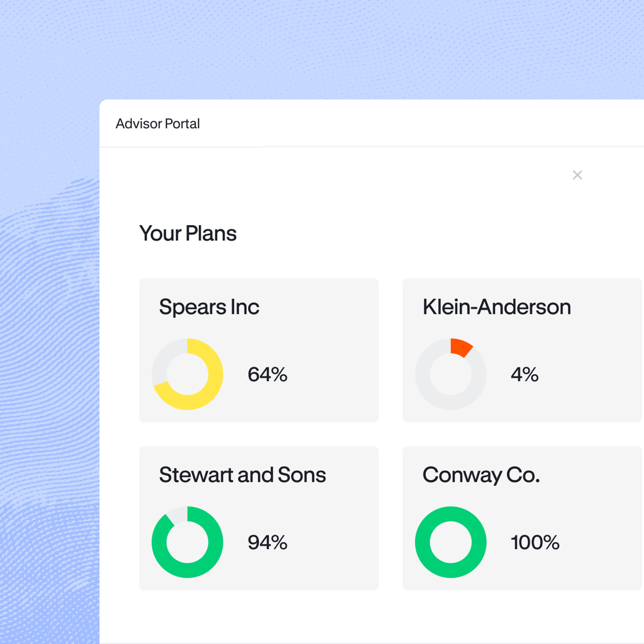Click the orange donut chart for Klein-Anderson

[451, 374]
